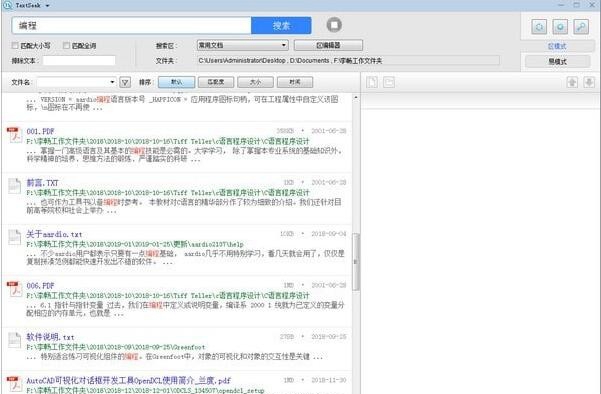Click the text file icon of 前言.TXT

click(x=15, y=186)
